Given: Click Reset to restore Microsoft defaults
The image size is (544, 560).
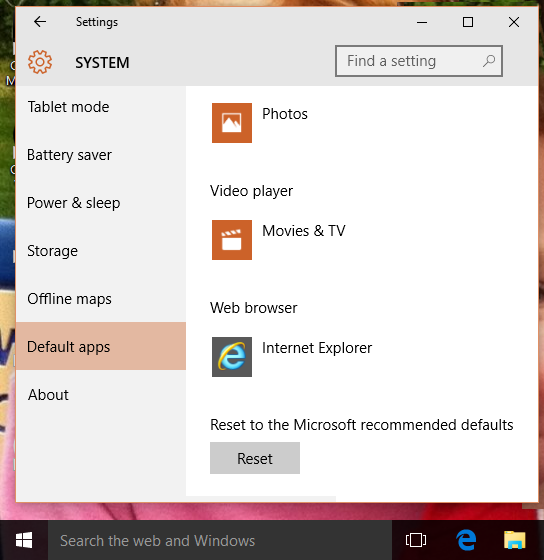Looking at the screenshot, I should coord(255,458).
